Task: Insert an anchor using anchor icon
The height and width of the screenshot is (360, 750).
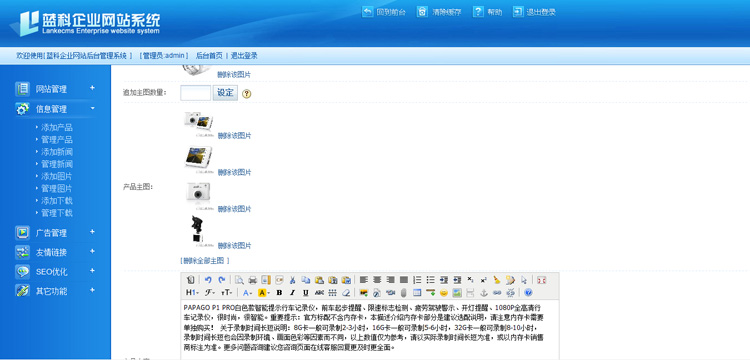Action: tap(483, 293)
